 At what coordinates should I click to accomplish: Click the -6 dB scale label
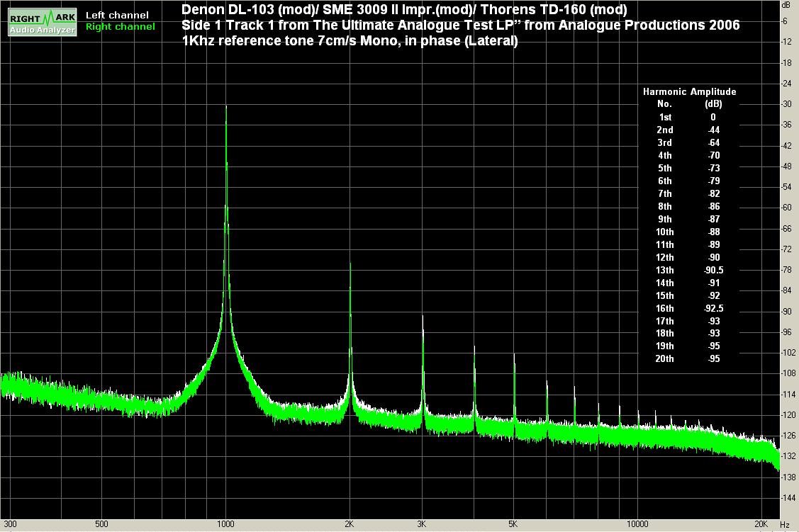click(x=786, y=21)
